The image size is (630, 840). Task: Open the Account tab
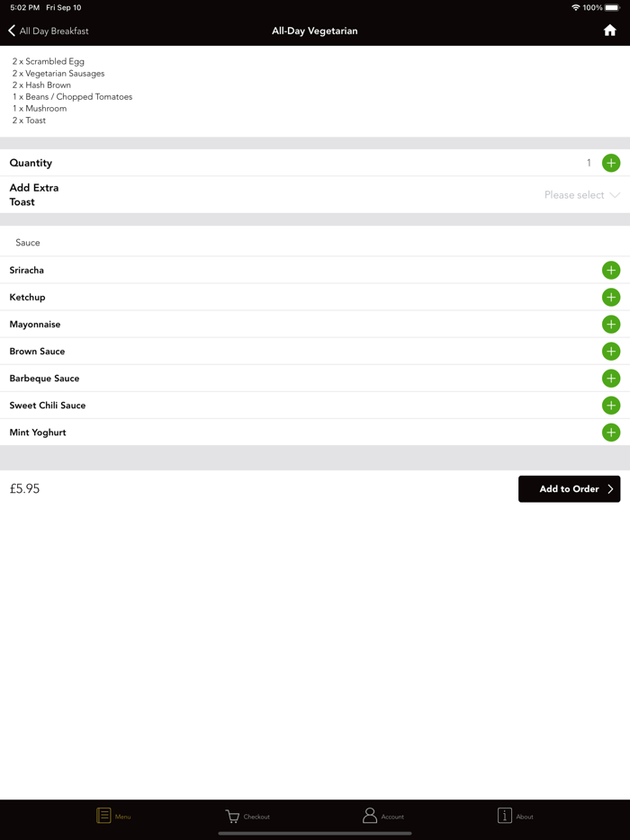382,816
